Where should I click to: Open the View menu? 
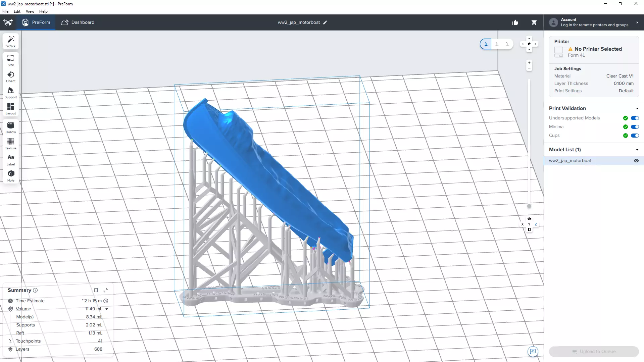pyautogui.click(x=30, y=11)
